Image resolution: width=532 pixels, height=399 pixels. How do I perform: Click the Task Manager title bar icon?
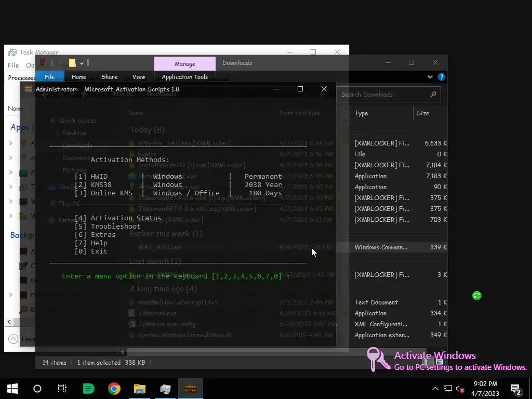pyautogui.click(x=12, y=52)
